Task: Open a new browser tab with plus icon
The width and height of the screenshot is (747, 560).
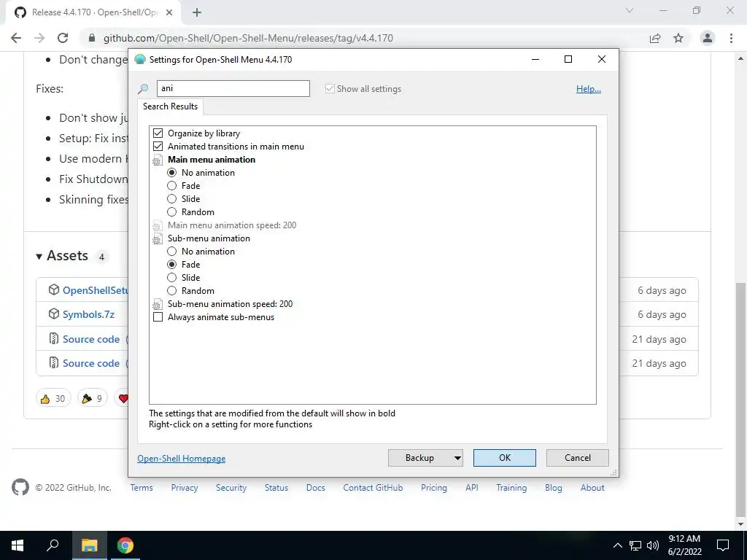Action: tap(197, 12)
